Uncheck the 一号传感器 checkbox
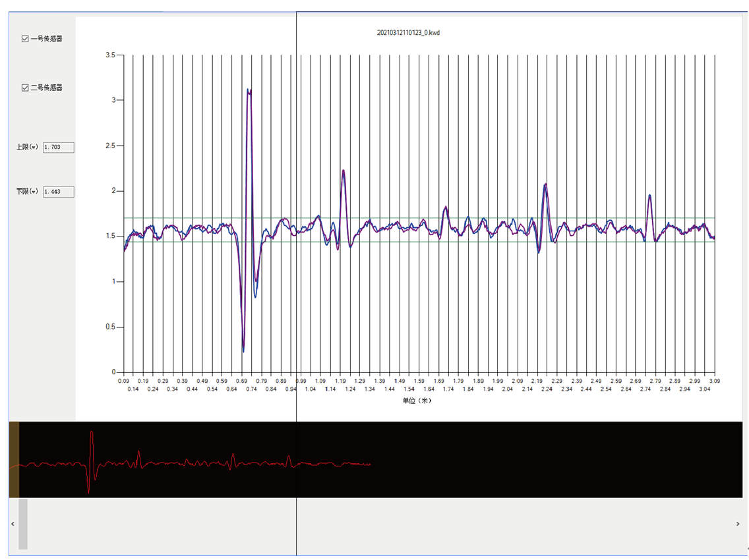 tap(26, 39)
